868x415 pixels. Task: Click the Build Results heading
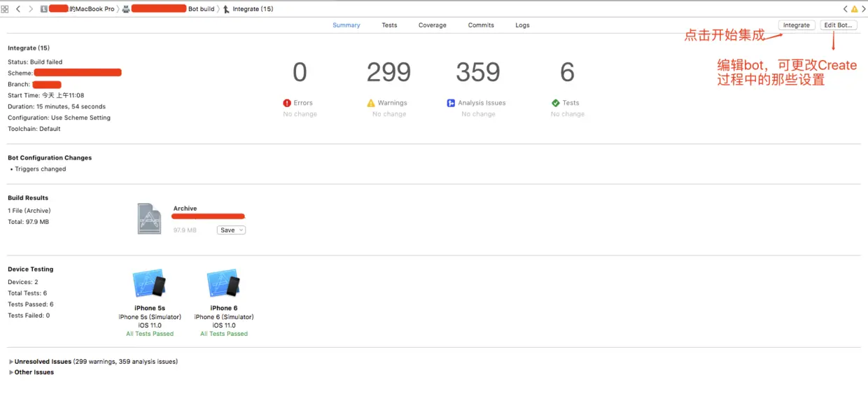coord(28,198)
